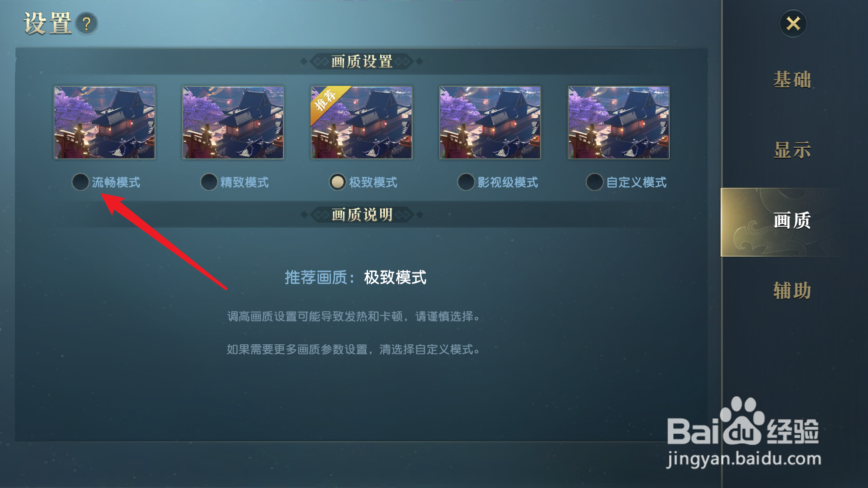Select the 精致模式 radio button
The image size is (868, 488).
[209, 182]
